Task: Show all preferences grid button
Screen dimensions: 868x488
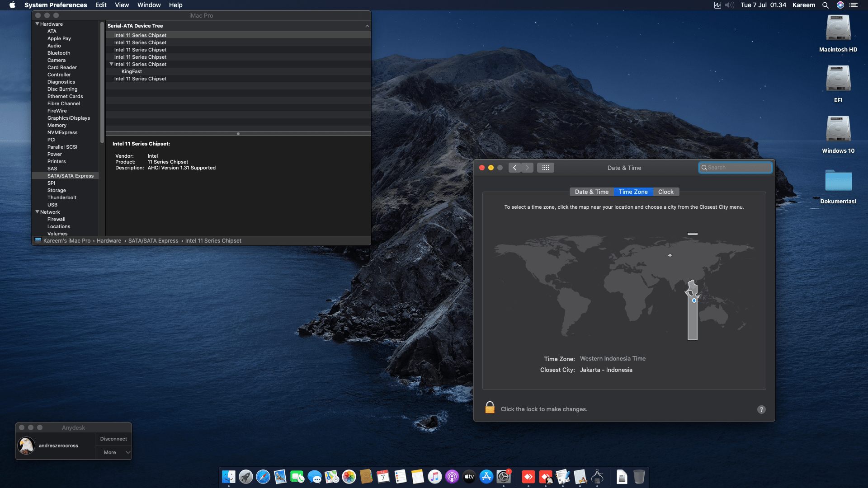Action: pyautogui.click(x=546, y=168)
